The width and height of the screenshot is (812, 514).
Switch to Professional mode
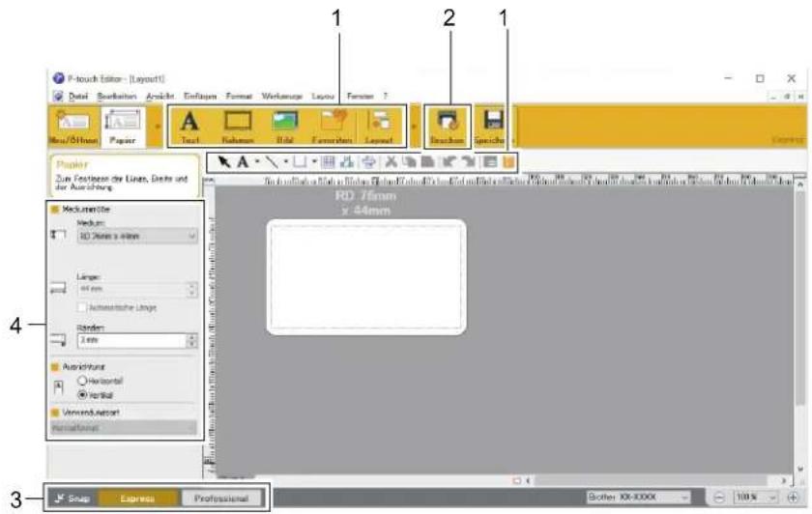pos(221,499)
